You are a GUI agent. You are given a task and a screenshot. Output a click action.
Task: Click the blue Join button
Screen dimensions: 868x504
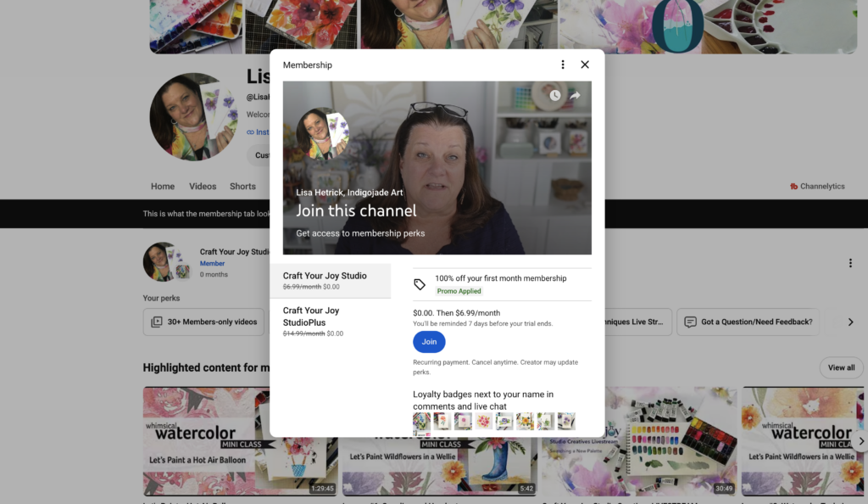coord(429,342)
